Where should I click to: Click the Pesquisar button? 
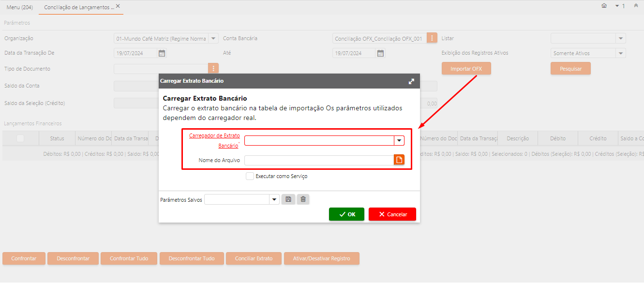click(570, 69)
